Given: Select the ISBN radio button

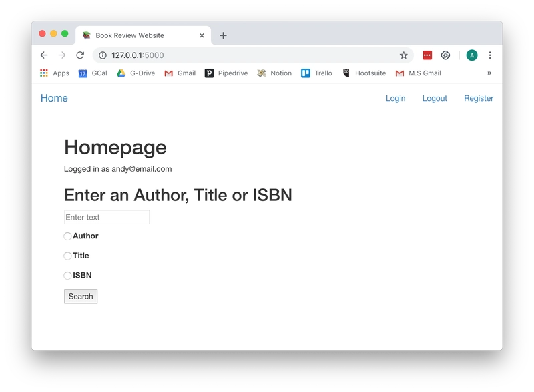Looking at the screenshot, I should [x=67, y=276].
